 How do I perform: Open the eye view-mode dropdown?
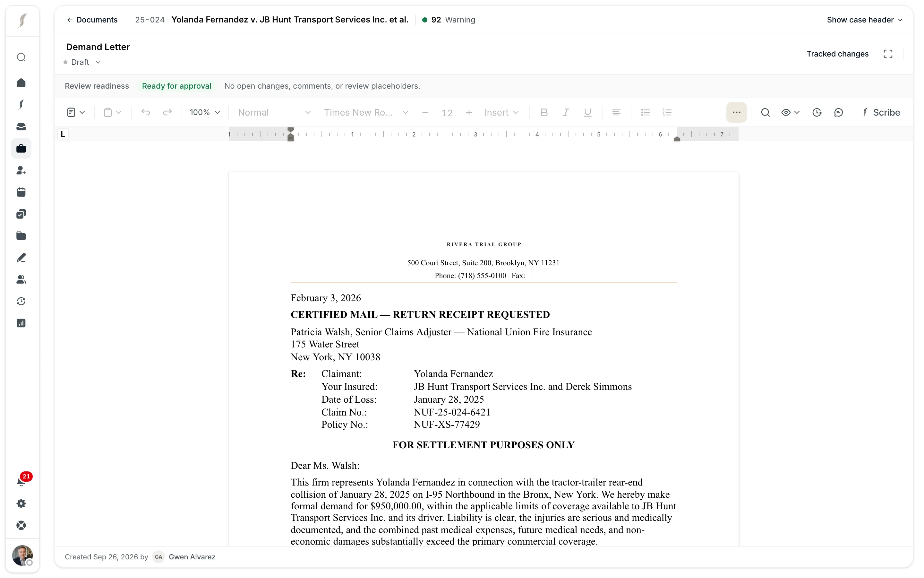790,112
